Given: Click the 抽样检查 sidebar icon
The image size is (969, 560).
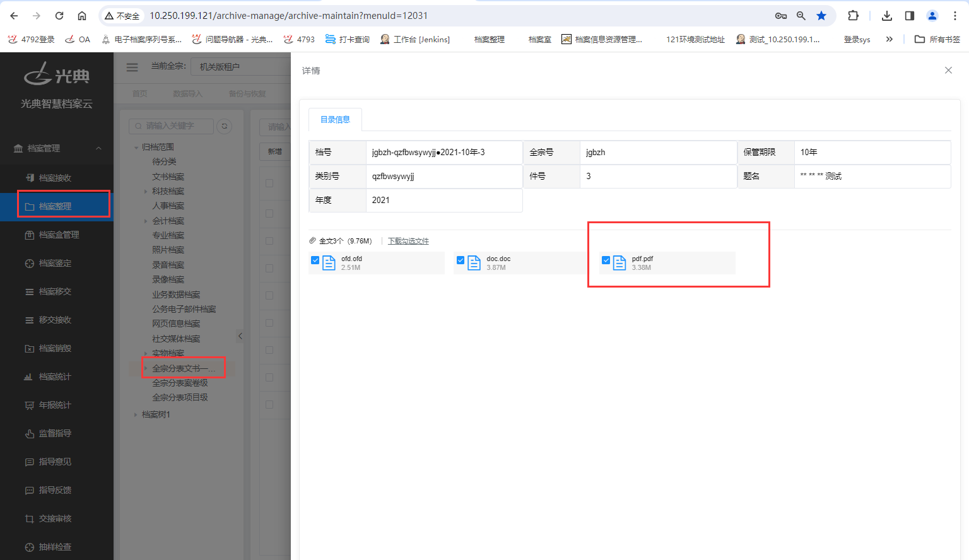Looking at the screenshot, I should point(29,547).
